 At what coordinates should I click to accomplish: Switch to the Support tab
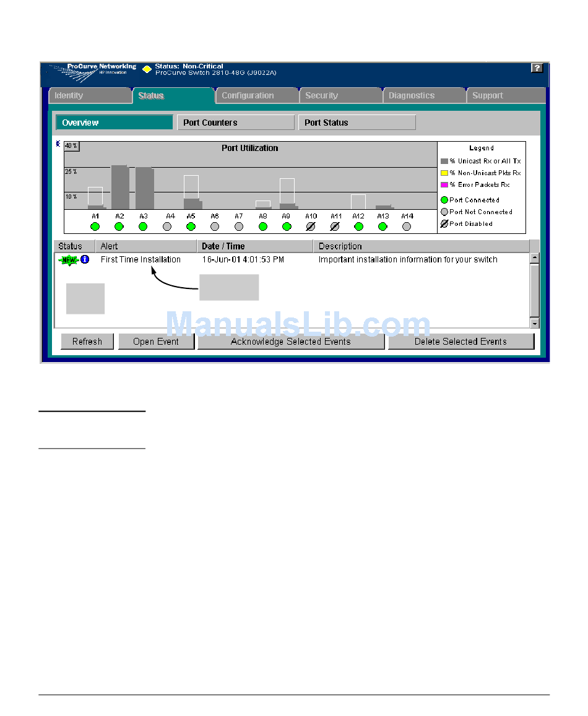pos(506,95)
